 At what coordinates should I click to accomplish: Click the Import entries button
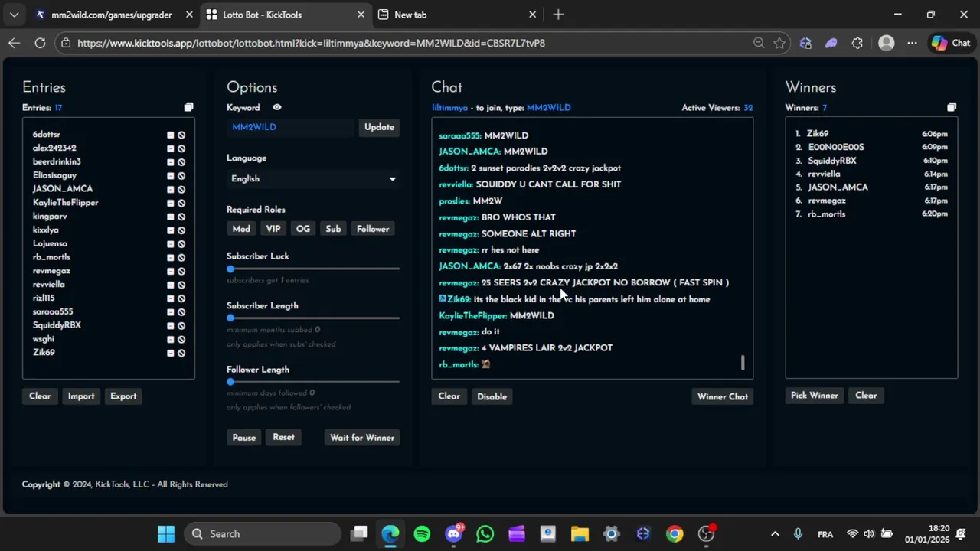(81, 396)
